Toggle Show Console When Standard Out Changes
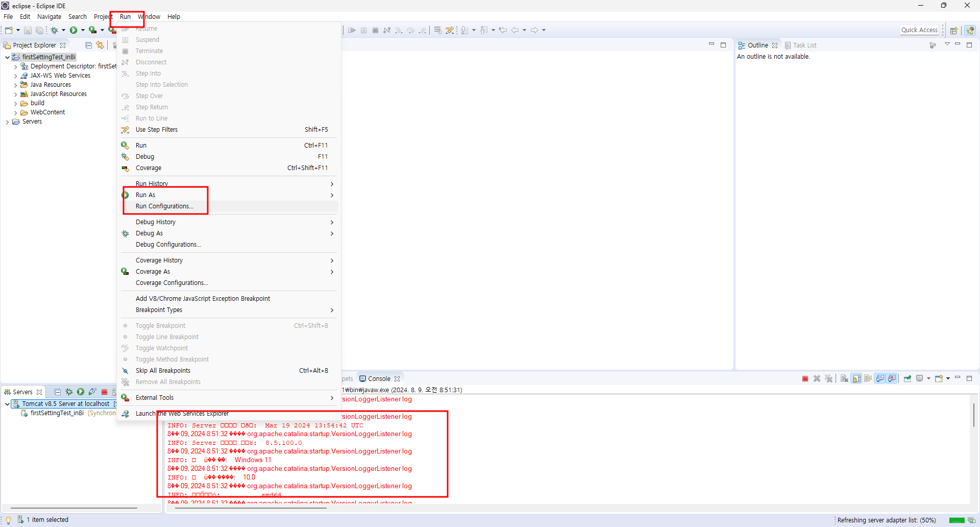980x527 pixels. pos(880,379)
